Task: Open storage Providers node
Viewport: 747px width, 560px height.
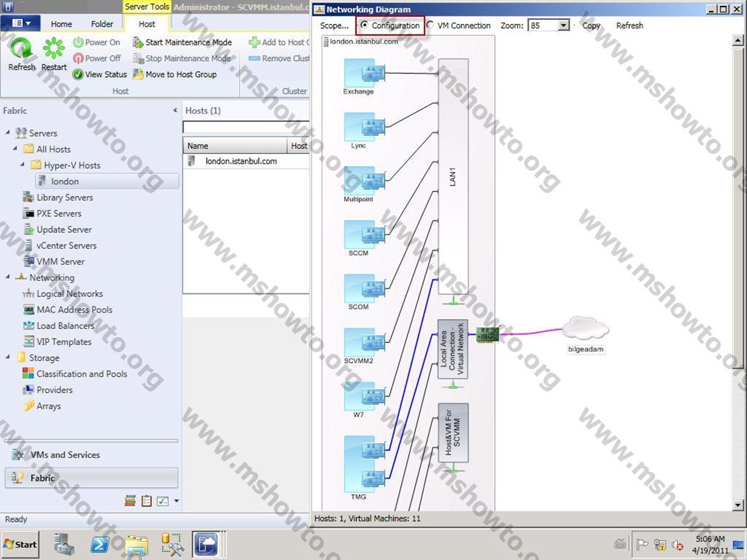Action: coord(48,390)
